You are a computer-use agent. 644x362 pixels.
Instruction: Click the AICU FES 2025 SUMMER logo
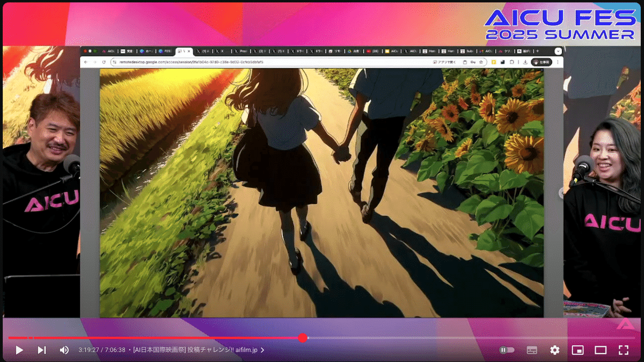[560, 25]
